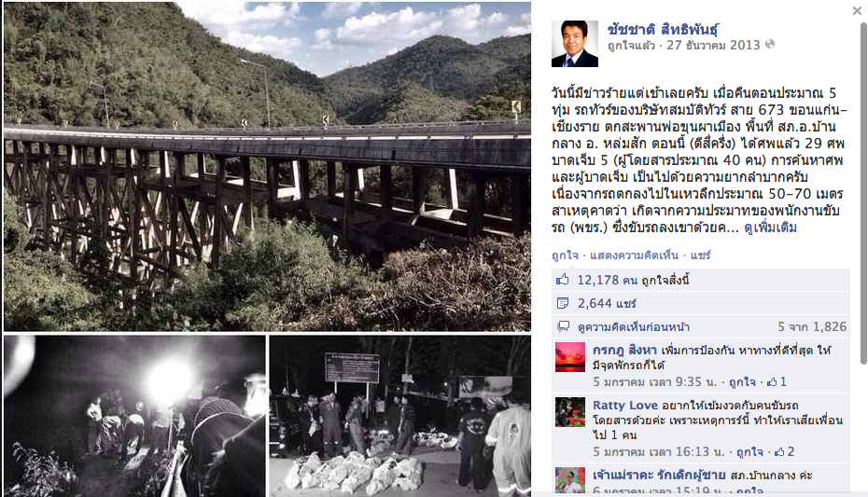The width and height of the screenshot is (868, 497).
Task: Toggle ถูกใจ under the post text
Action: point(565,255)
